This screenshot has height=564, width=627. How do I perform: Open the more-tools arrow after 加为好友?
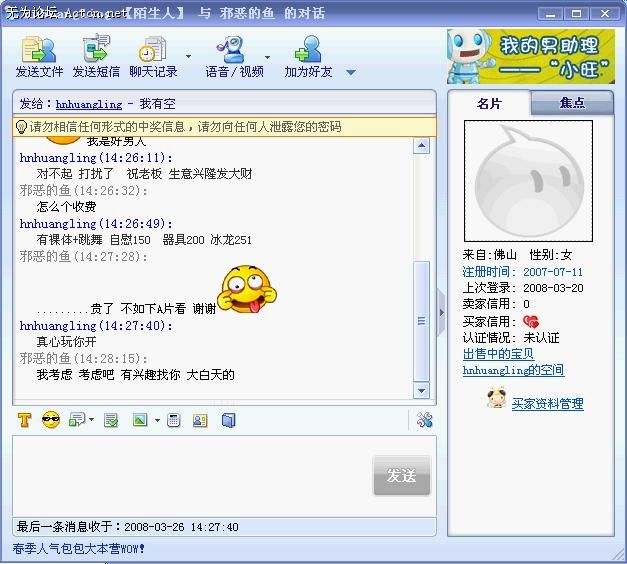click(350, 72)
